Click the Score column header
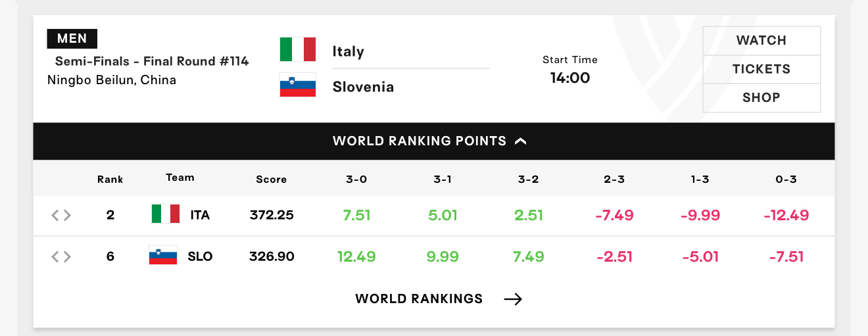 (272, 179)
